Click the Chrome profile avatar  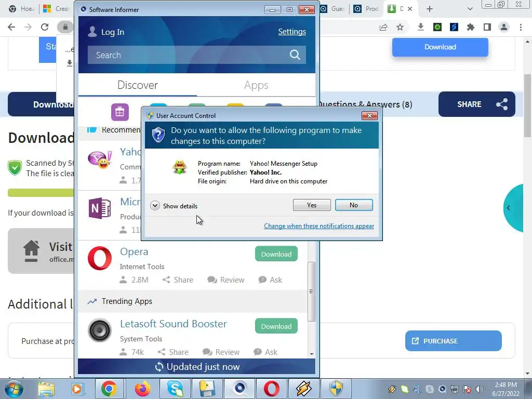coord(504,27)
